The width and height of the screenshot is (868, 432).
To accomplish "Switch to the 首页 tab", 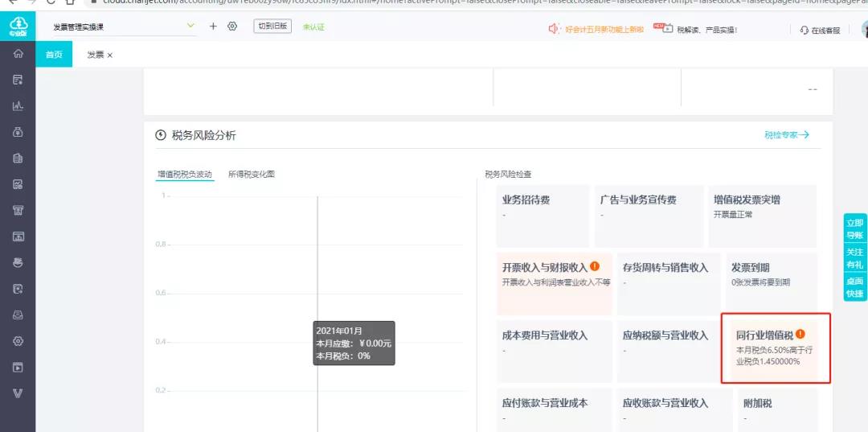I will tap(54, 55).
